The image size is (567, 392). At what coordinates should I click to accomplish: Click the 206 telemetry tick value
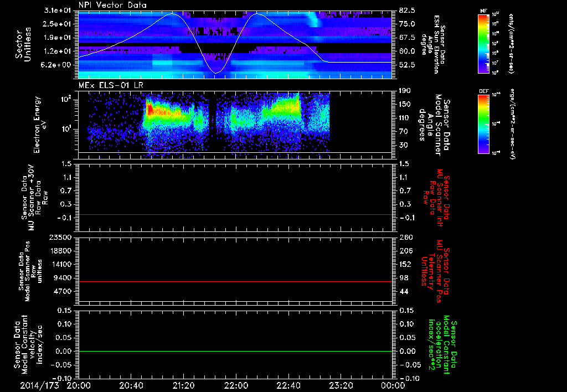click(x=405, y=251)
